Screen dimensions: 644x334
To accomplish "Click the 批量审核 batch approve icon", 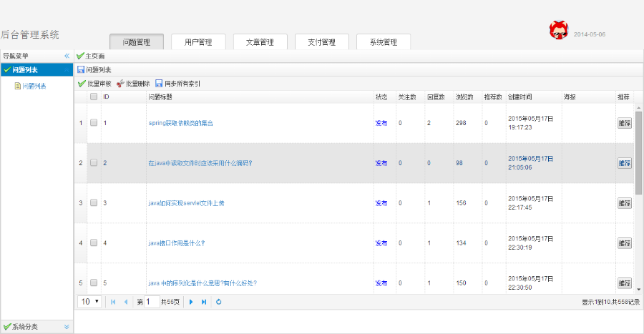I will point(82,84).
